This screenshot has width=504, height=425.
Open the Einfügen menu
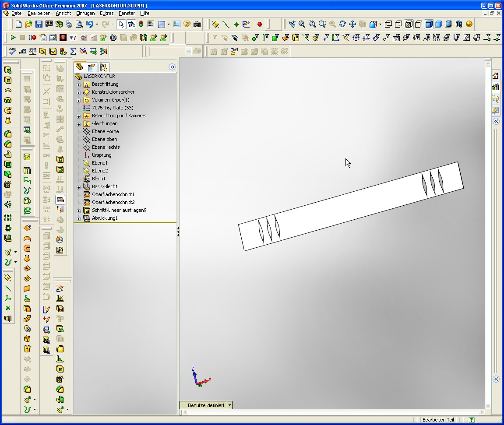pyautogui.click(x=85, y=13)
